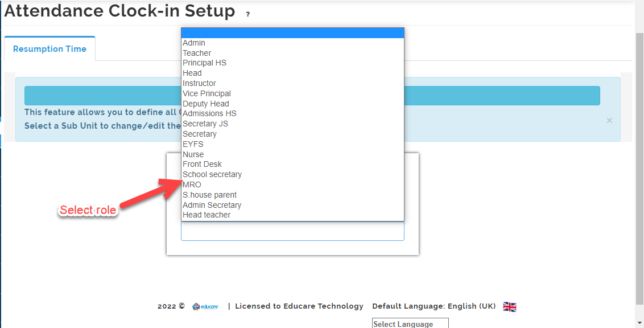Click the page vertical scrollbar
This screenshot has height=328, width=644.
pyautogui.click(x=639, y=169)
